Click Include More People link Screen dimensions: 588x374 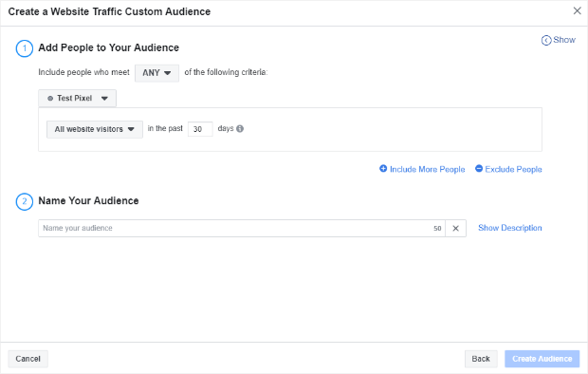[422, 169]
